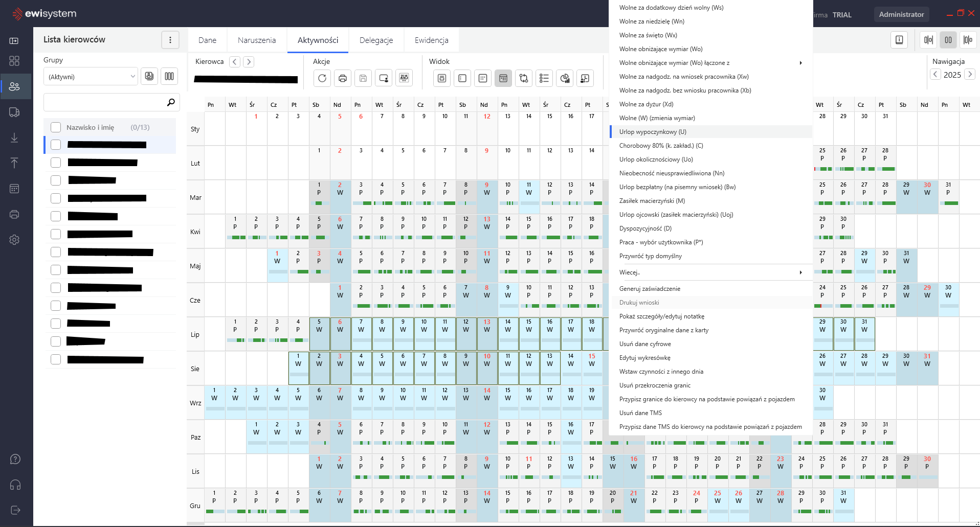Open the truck vehicles icon in sidebar
The image size is (980, 527).
(14, 112)
